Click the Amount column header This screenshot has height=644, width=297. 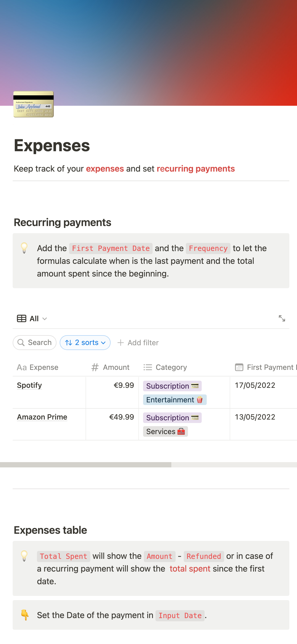click(x=116, y=367)
